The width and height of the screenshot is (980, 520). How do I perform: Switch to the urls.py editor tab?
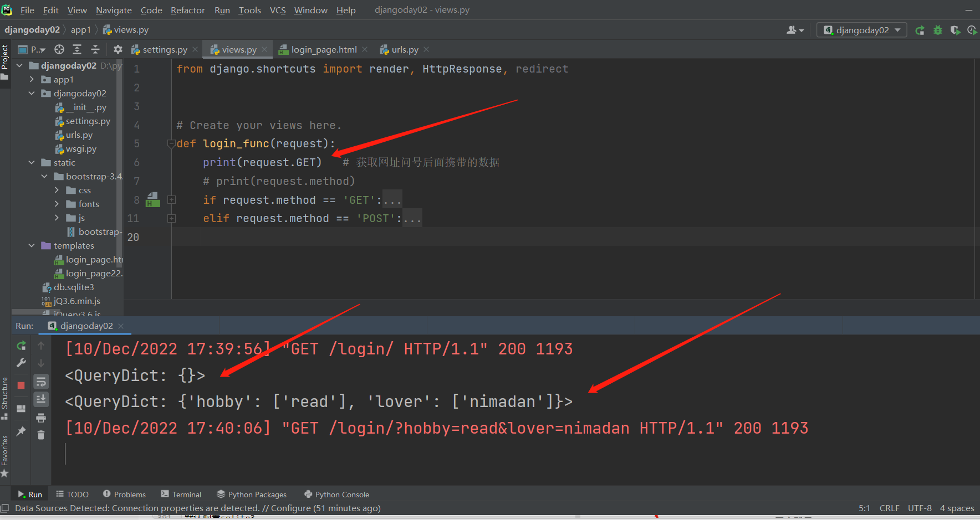pyautogui.click(x=405, y=49)
